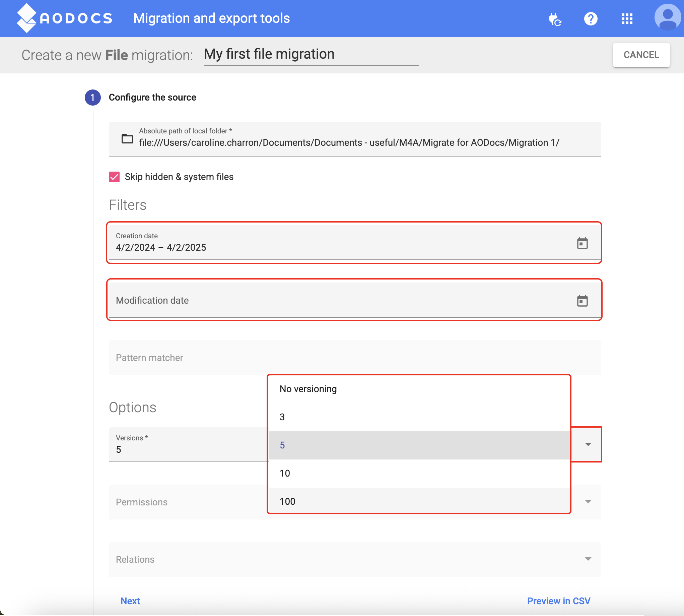This screenshot has height=616, width=684.
Task: Click the Absolute path of local folder field
Action: tap(355, 139)
